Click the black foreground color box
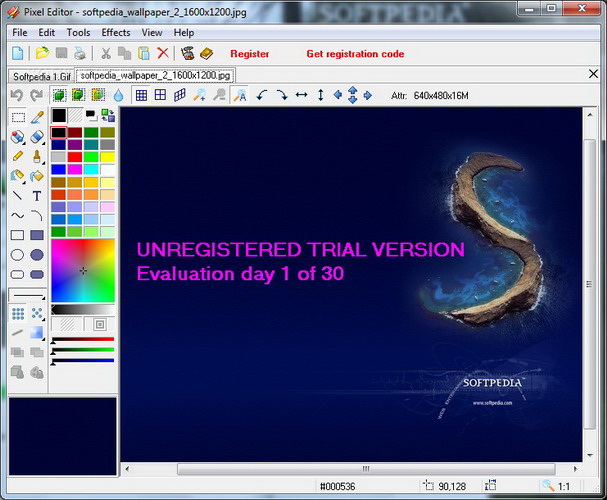This screenshot has height=500, width=607. (59, 115)
